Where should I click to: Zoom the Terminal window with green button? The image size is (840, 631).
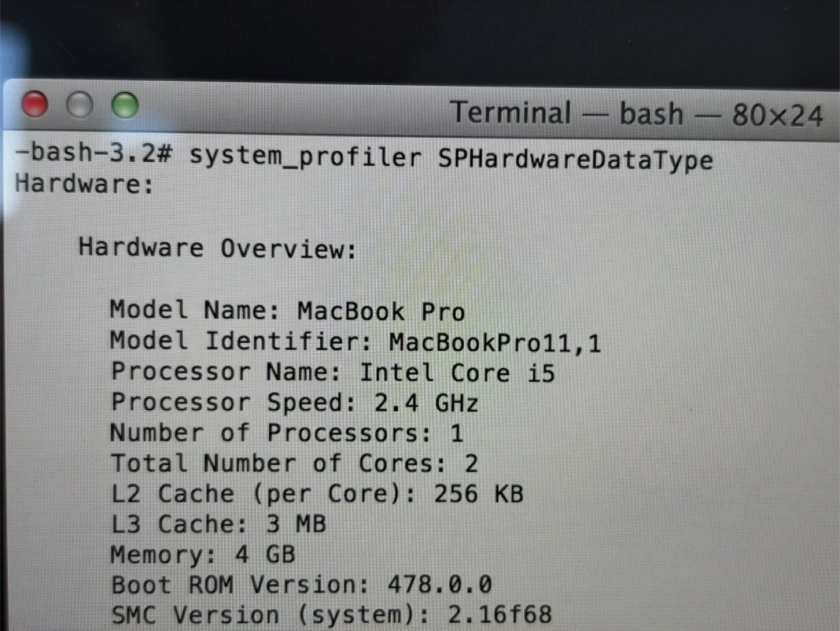click(125, 105)
